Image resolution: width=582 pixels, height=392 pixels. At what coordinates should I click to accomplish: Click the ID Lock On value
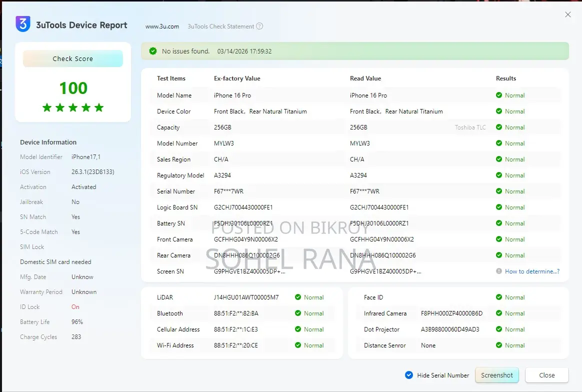[75, 306]
